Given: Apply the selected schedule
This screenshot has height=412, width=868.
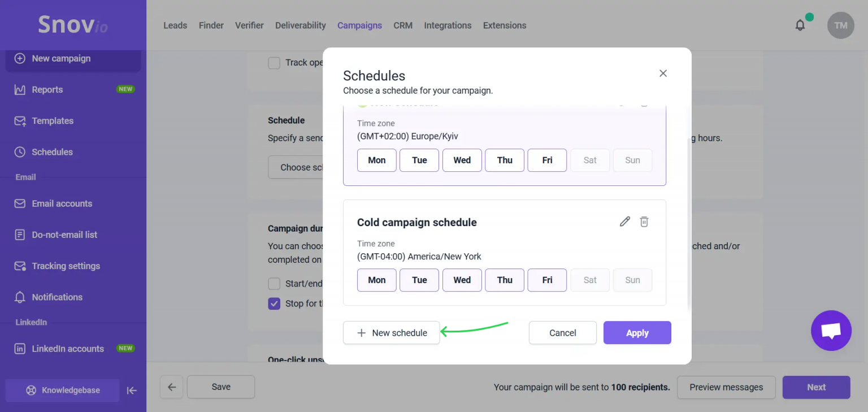Looking at the screenshot, I should coord(637,333).
